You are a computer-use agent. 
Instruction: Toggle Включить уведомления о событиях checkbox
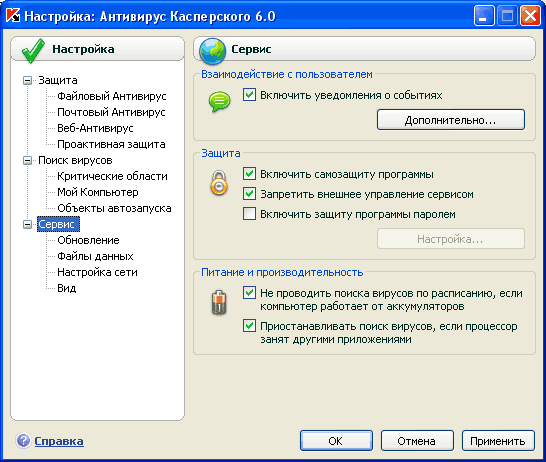249,95
